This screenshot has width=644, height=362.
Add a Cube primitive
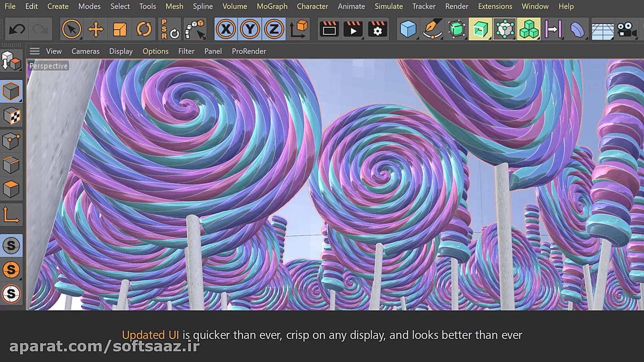click(408, 29)
